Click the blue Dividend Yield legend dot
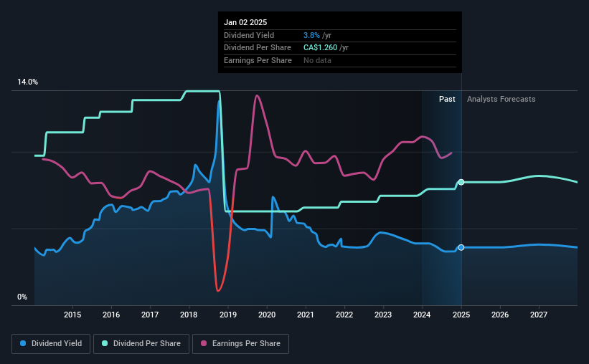Image resolution: width=589 pixels, height=364 pixels. (x=23, y=343)
